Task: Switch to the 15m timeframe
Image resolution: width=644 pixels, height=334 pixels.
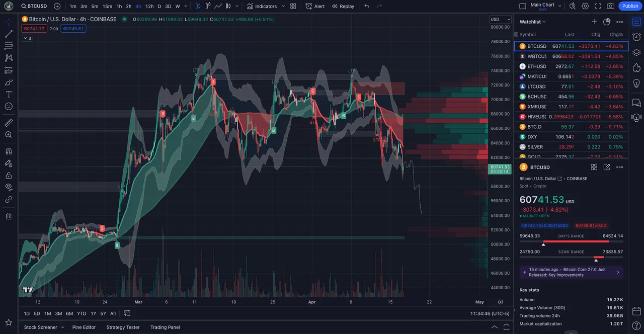Action: [x=107, y=6]
